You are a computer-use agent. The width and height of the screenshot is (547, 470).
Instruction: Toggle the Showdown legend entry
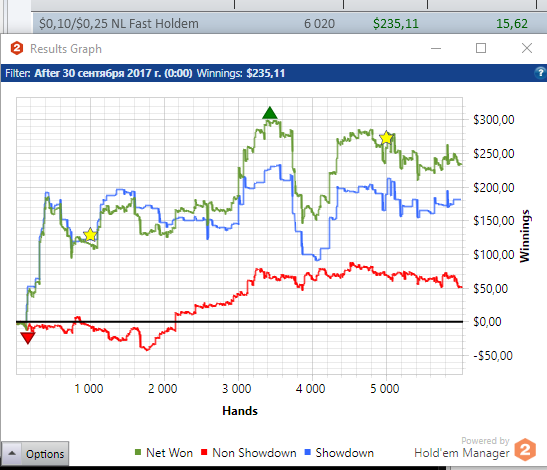pos(339,453)
